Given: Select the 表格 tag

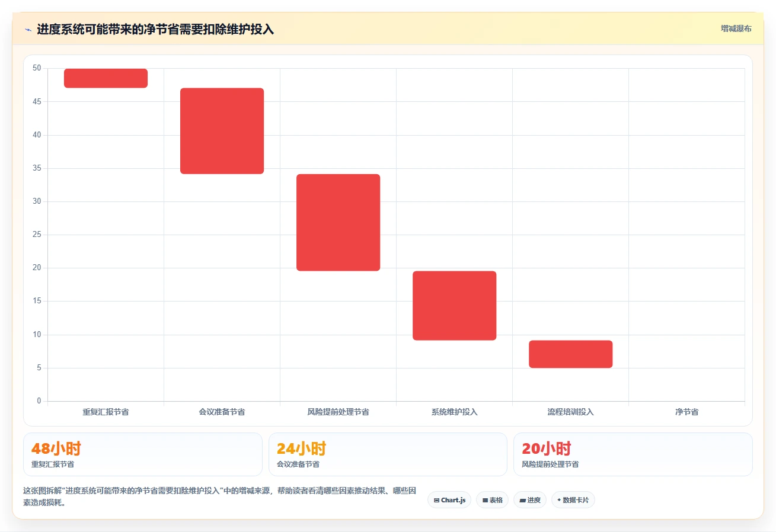Looking at the screenshot, I should click(x=492, y=500).
